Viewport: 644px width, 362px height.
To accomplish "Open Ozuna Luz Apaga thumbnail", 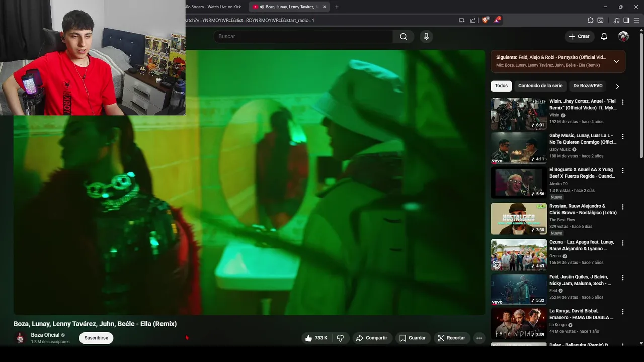I will click(x=519, y=255).
